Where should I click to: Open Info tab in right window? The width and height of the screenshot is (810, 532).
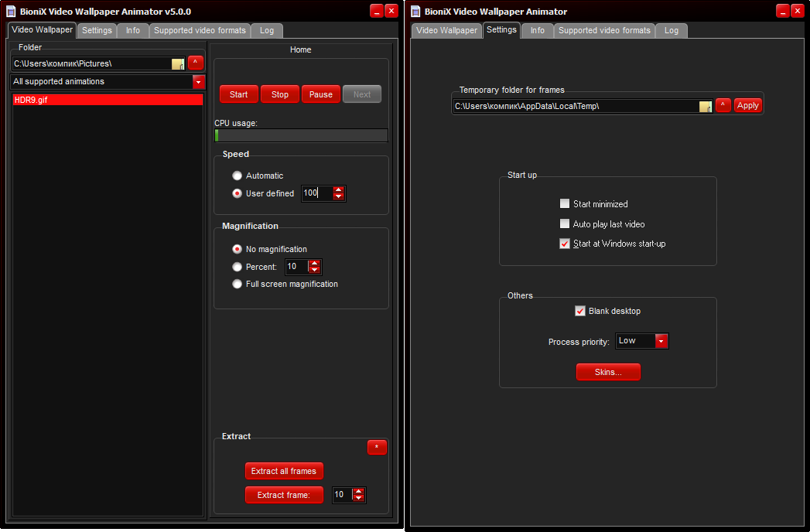click(537, 30)
